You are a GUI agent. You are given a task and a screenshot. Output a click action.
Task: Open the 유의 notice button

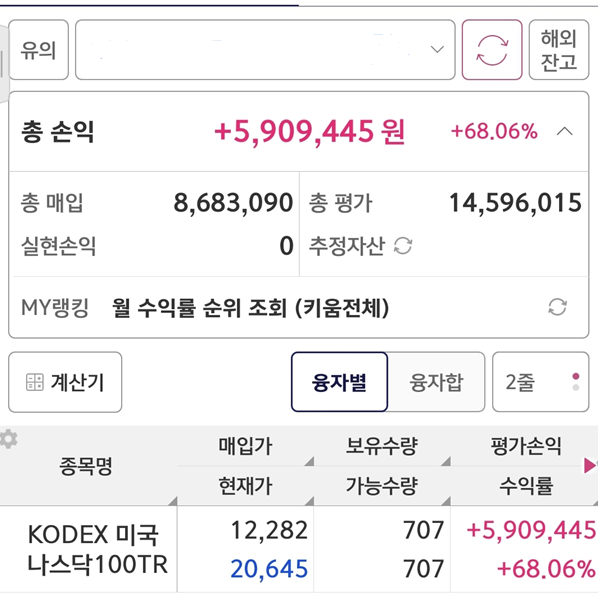(39, 50)
